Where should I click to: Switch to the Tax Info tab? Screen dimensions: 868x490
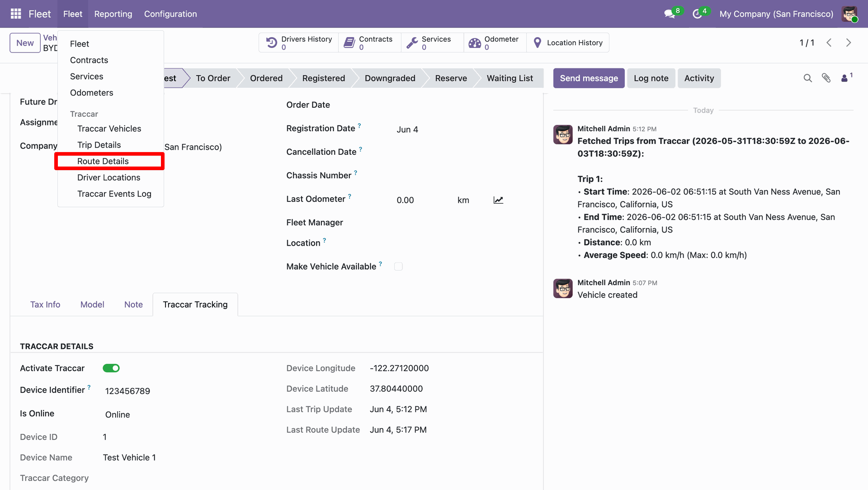45,304
